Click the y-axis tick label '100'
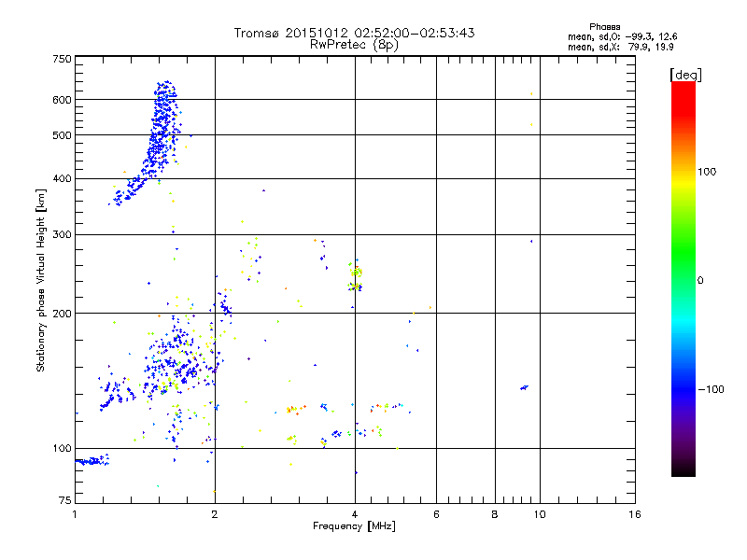The image size is (747, 560). point(62,448)
